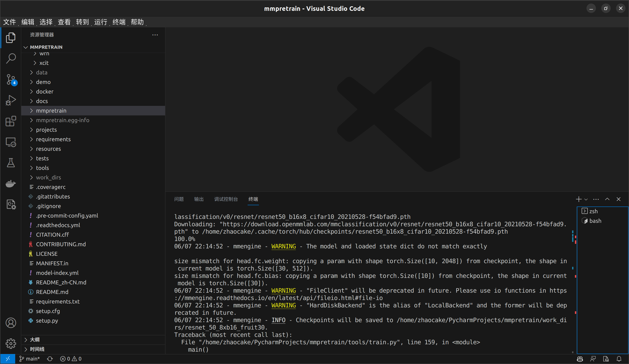Image resolution: width=629 pixels, height=364 pixels.
Task: Click the file-with-magnifier icon left of the bell
Action: point(606,359)
